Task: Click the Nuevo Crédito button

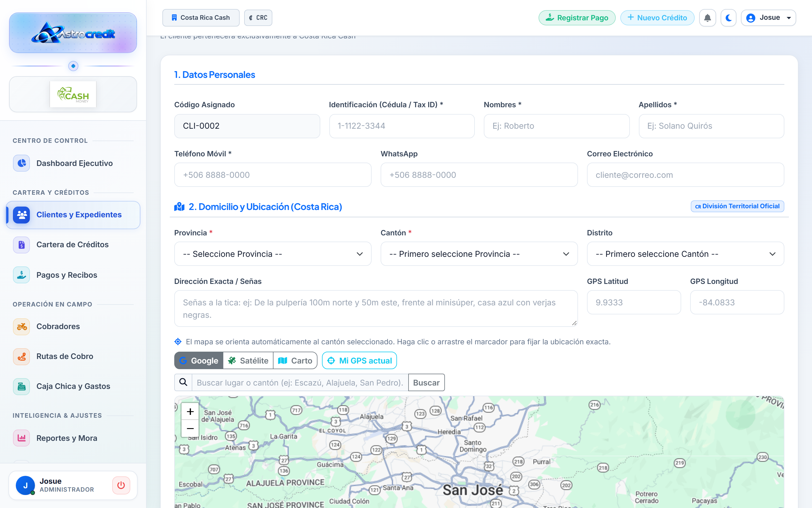Action: (x=657, y=18)
